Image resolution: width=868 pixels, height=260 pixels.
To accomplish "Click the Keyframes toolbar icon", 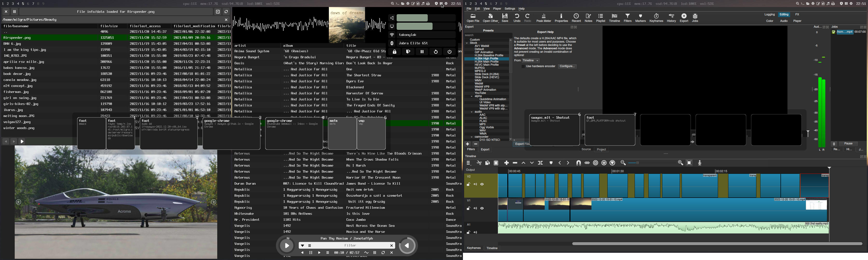I will [656, 18].
